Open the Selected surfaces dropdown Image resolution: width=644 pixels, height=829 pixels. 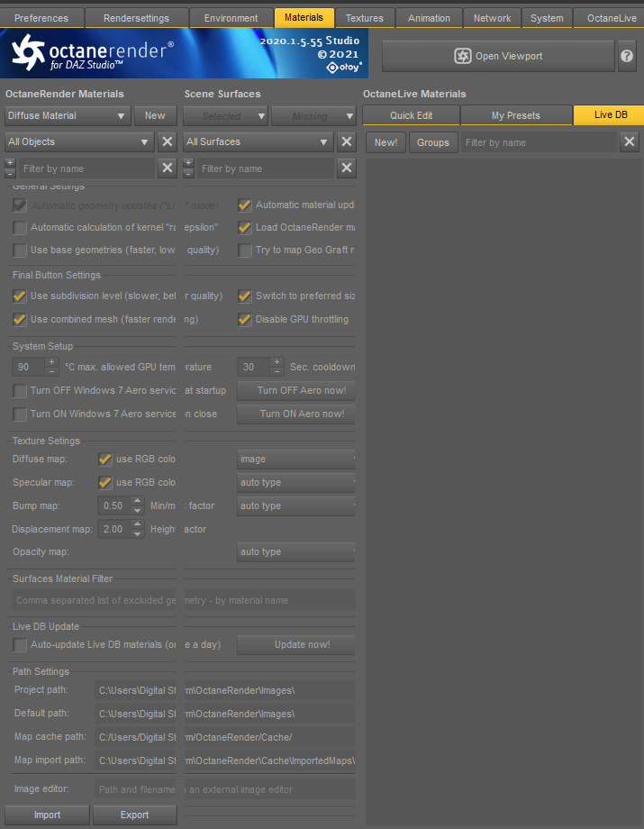(x=225, y=115)
